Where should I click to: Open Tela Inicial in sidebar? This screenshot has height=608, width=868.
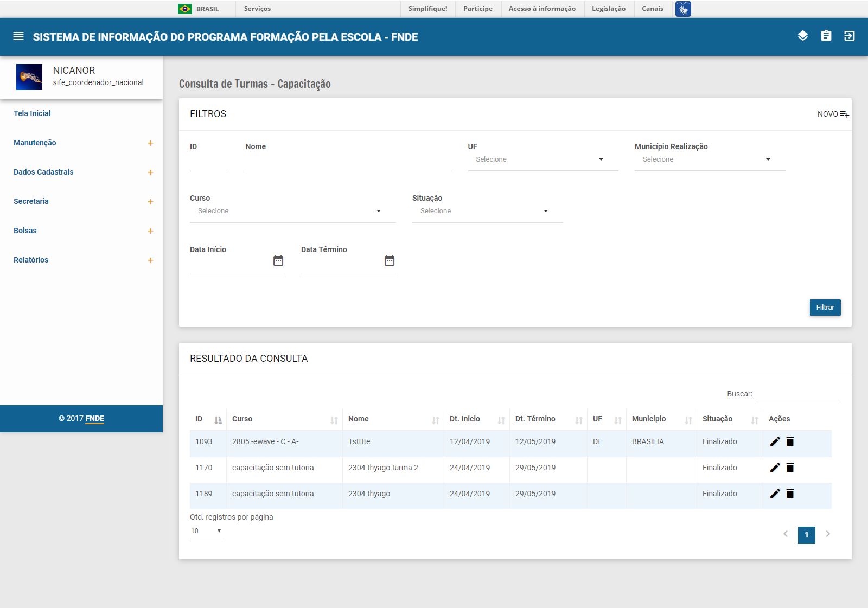coord(32,113)
